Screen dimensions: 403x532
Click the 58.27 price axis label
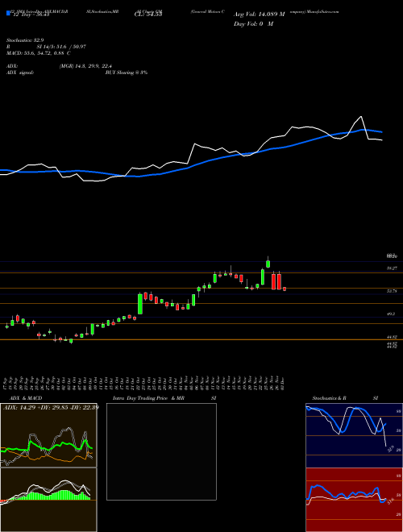click(393, 268)
